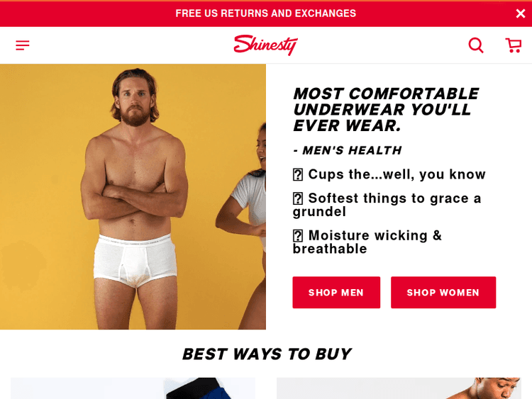
Task: Click the emoji box before Softest things
Action: click(297, 198)
